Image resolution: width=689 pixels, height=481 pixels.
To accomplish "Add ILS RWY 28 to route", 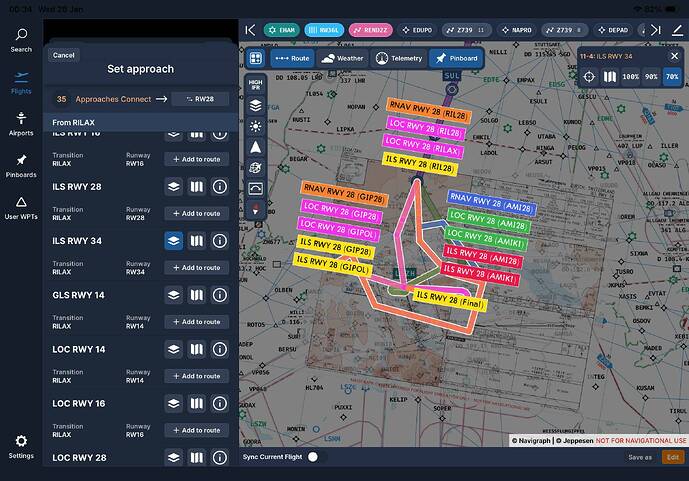I will (x=196, y=213).
